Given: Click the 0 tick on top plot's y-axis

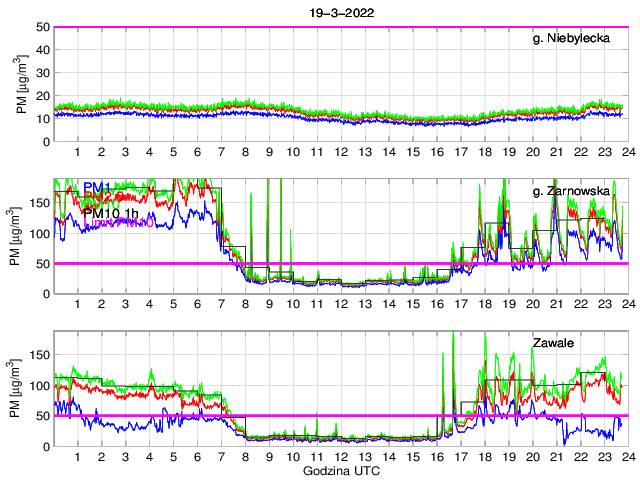Looking at the screenshot, I should click(46, 141).
